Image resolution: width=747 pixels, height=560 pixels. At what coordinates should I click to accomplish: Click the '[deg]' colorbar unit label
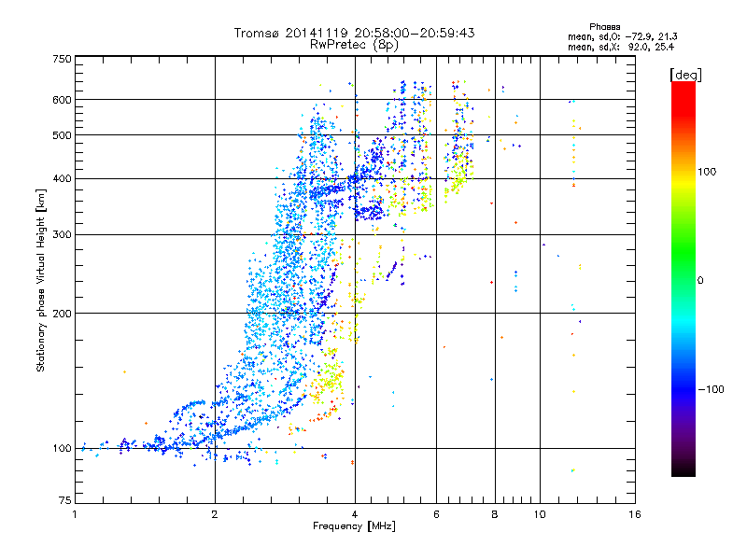tap(685, 75)
